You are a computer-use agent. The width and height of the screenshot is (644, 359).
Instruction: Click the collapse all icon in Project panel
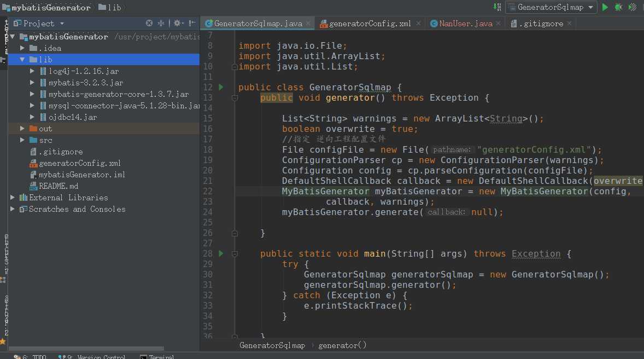point(161,24)
